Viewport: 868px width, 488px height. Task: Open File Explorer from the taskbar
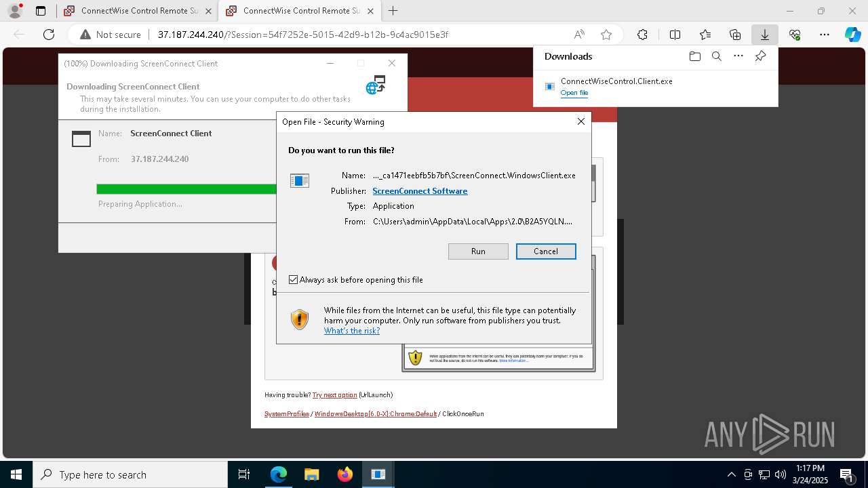[x=312, y=474]
